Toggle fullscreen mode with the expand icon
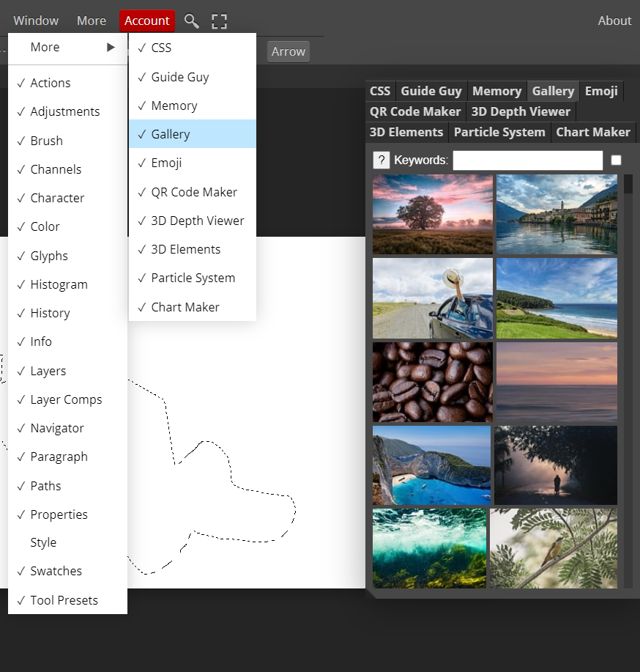The width and height of the screenshot is (640, 672). (219, 21)
